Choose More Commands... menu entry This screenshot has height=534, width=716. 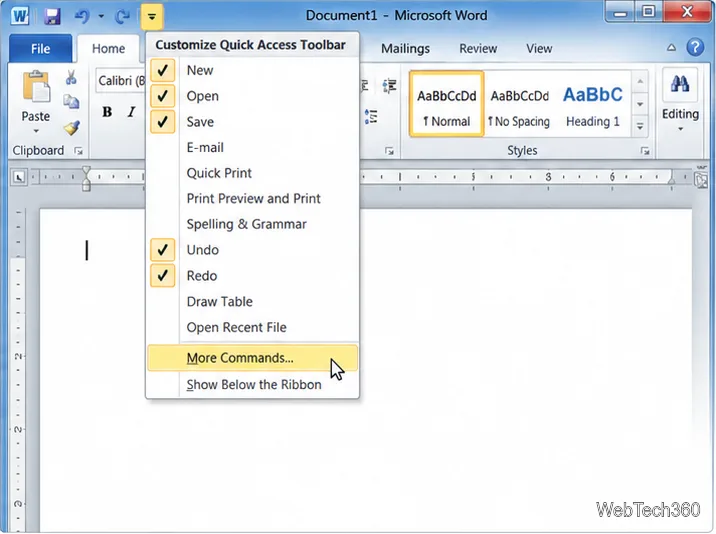click(x=252, y=358)
